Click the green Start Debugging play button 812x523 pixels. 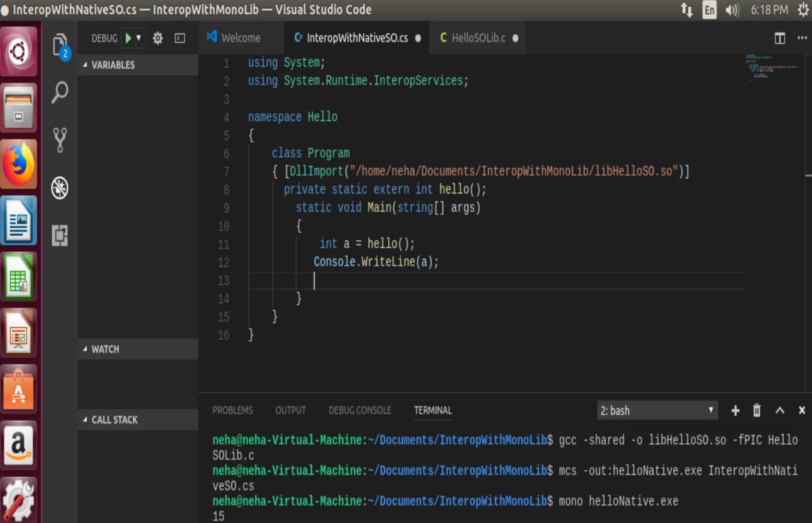(128, 38)
